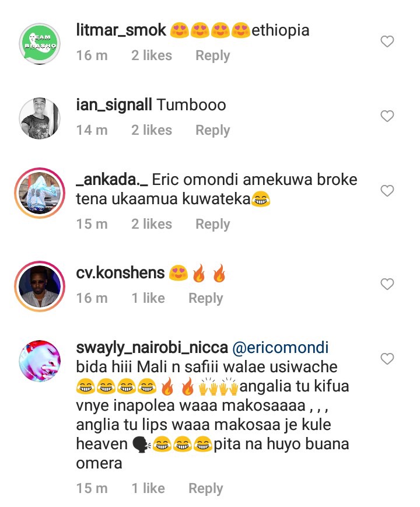Reply to cv.konshens comment
Image resolution: width=420 pixels, height=507 pixels.
point(206,298)
